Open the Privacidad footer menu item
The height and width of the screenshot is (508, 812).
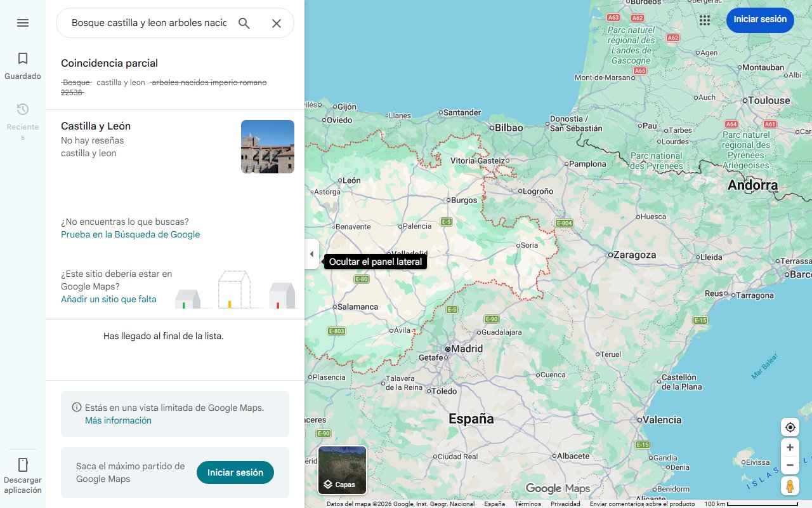tap(566, 503)
